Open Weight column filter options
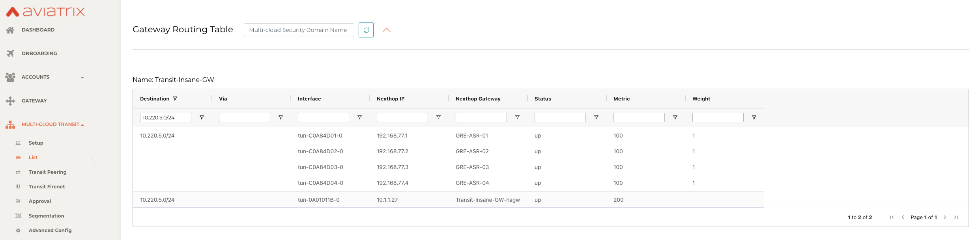The image size is (980, 240). pos(754,117)
